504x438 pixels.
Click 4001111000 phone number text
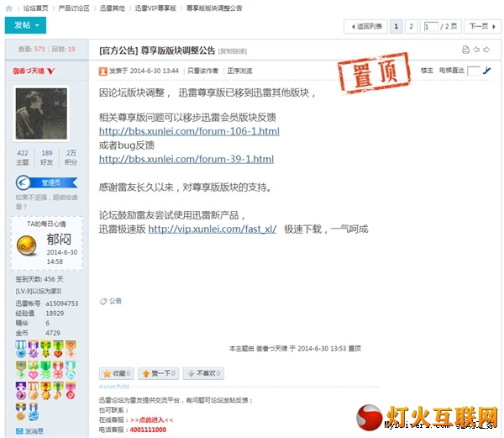148,430
